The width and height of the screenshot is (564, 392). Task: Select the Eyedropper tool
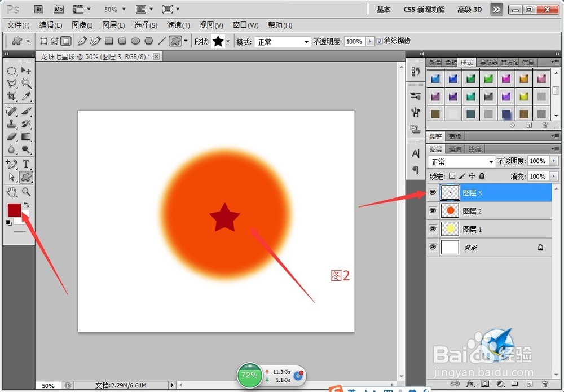(26, 96)
